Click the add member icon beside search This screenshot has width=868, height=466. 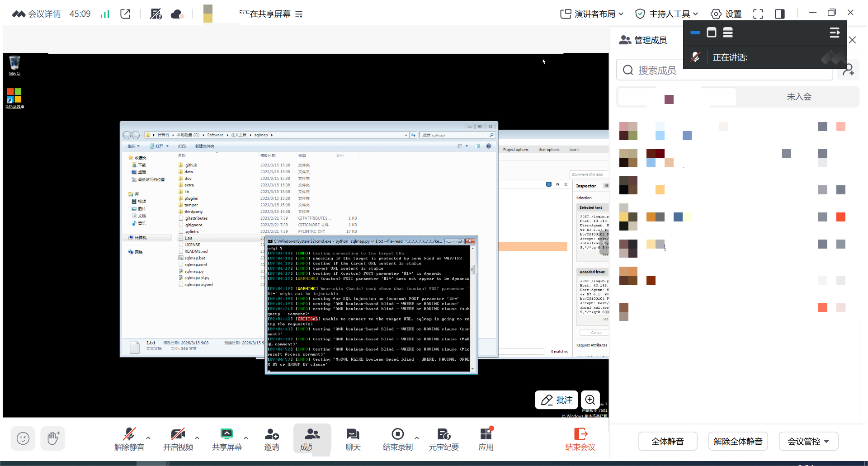(848, 70)
